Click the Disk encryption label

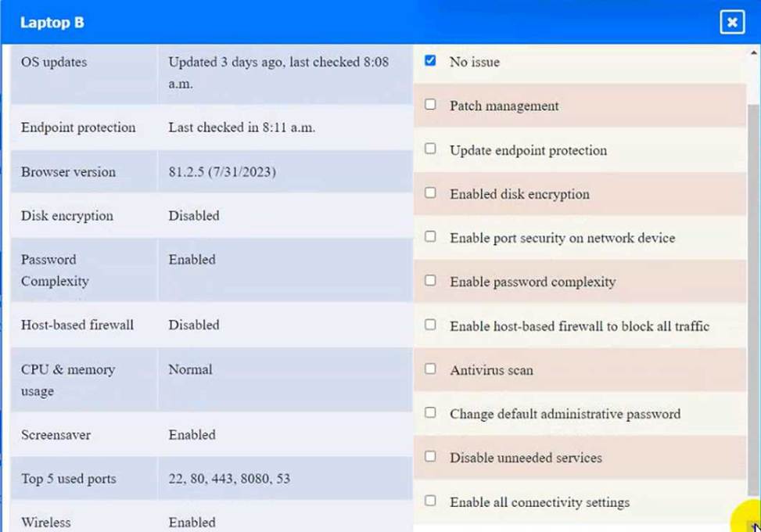(67, 215)
